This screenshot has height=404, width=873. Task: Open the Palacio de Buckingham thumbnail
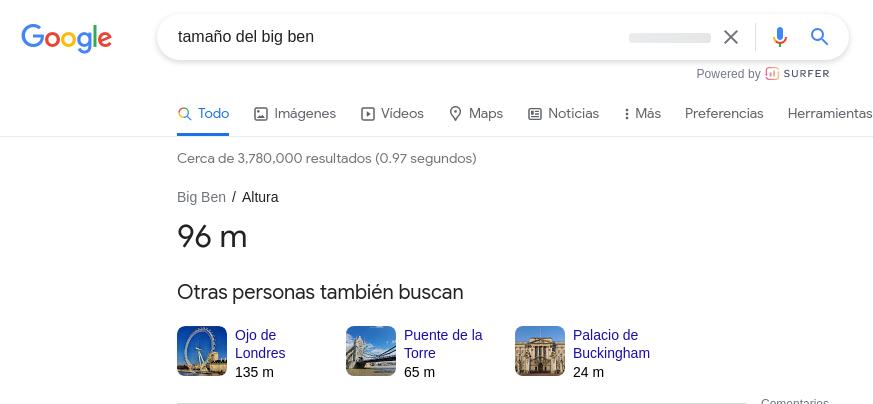click(540, 351)
